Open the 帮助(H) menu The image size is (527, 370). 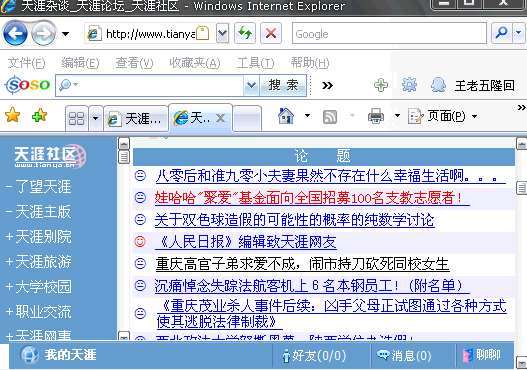(310, 63)
